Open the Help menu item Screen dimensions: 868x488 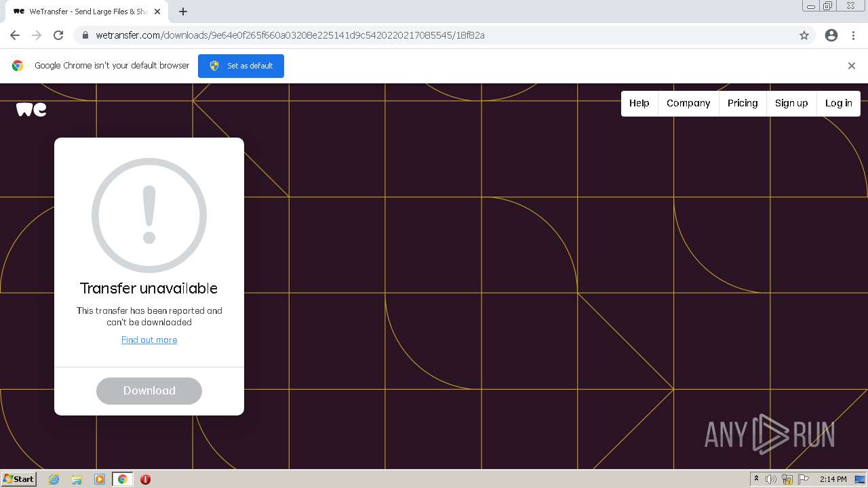tap(639, 103)
